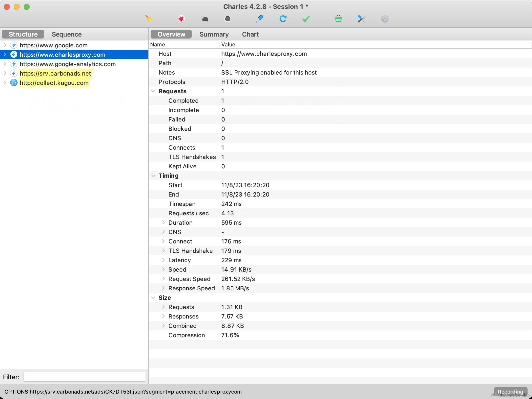Click the globe icon beside collect.kugou.com
Image resolution: width=532 pixels, height=399 pixels.
coord(14,83)
